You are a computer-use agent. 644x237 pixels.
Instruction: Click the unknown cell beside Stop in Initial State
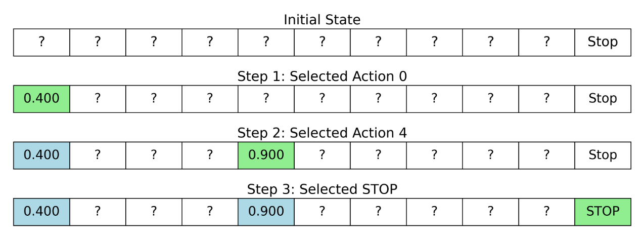point(546,43)
